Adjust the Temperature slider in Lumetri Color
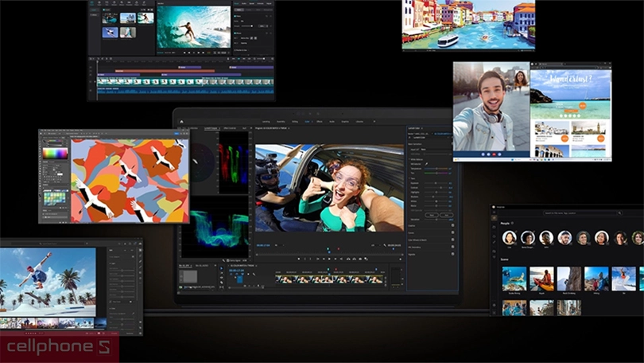 [x=435, y=169]
